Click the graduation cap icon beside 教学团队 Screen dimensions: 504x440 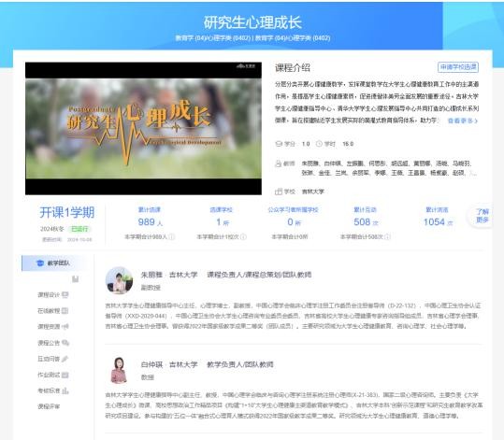click(x=40, y=263)
